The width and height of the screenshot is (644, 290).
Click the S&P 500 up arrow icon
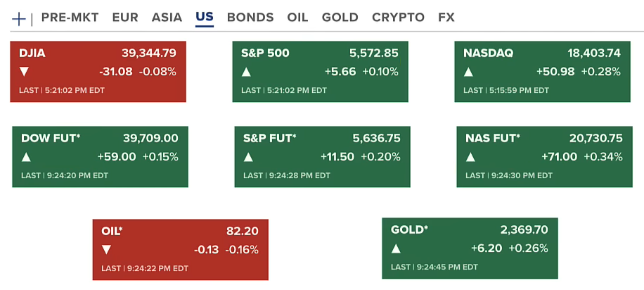tap(247, 71)
